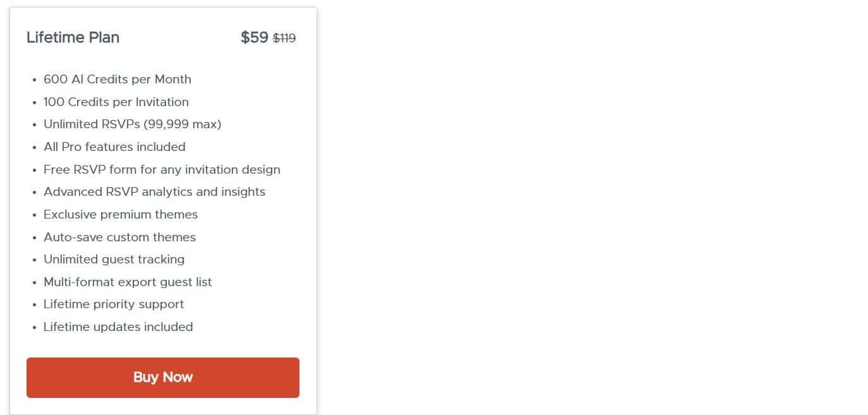Click the Multi-format export guest list entry

click(x=127, y=282)
